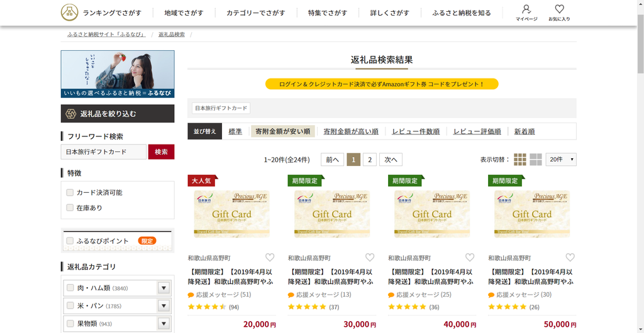Go to previous page with 前へ
Image resolution: width=644 pixels, height=333 pixels.
pyautogui.click(x=332, y=160)
